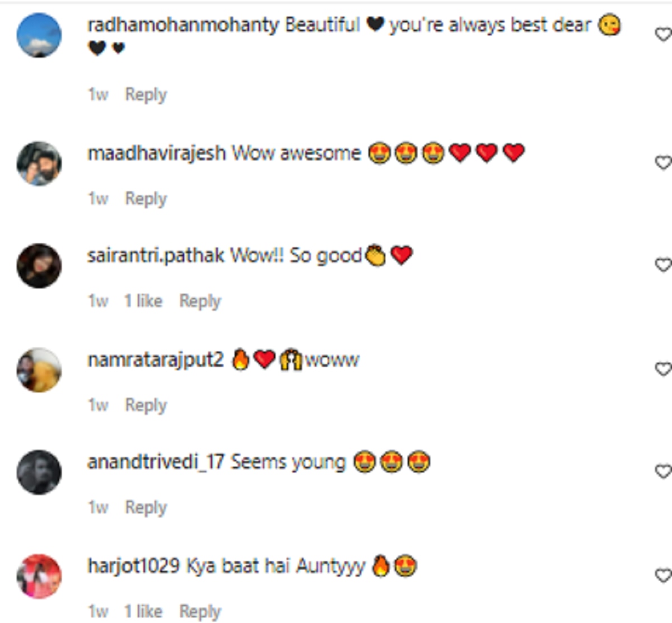672x623 pixels.
Task: Tap heart icon on sairantri.pathak's comment
Action: [664, 264]
